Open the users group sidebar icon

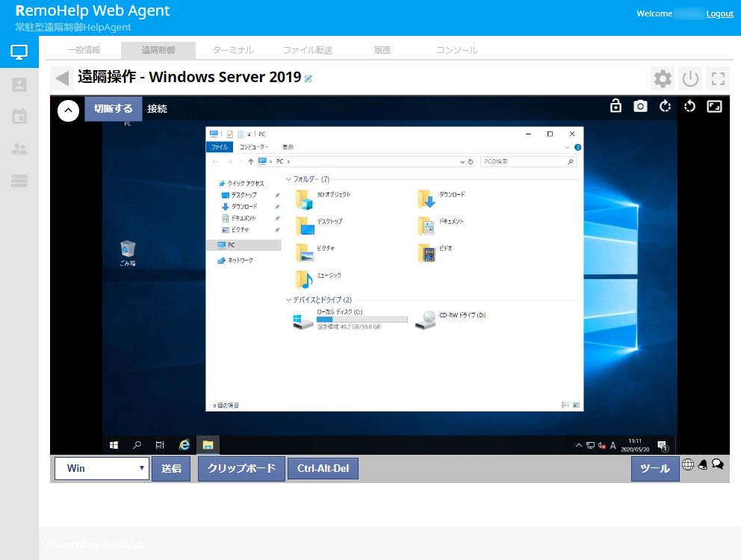(19, 149)
